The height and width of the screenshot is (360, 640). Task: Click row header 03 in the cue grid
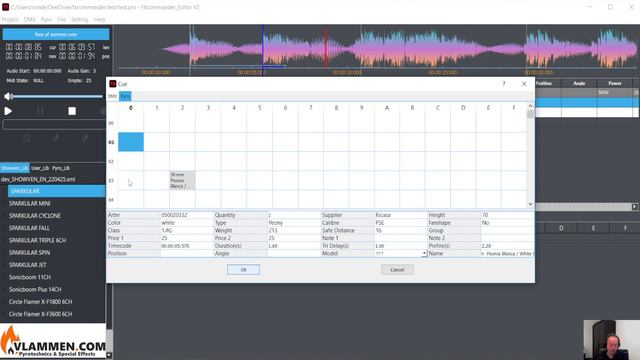click(x=111, y=180)
